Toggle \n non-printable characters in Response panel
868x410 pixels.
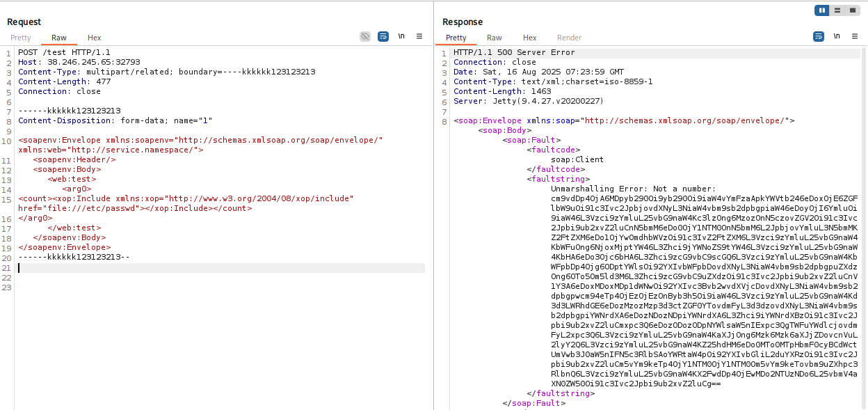[836, 36]
